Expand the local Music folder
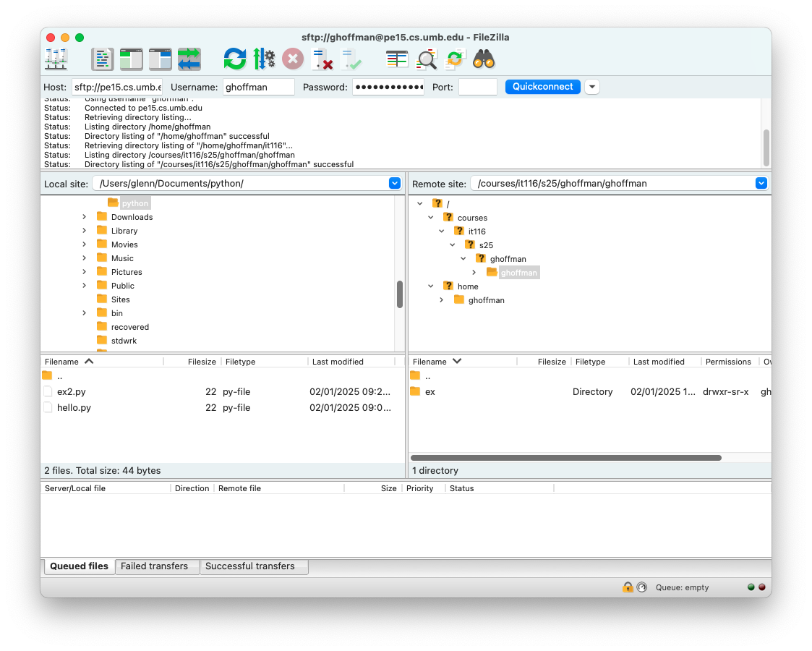Viewport: 812px width, 651px height. pos(85,258)
